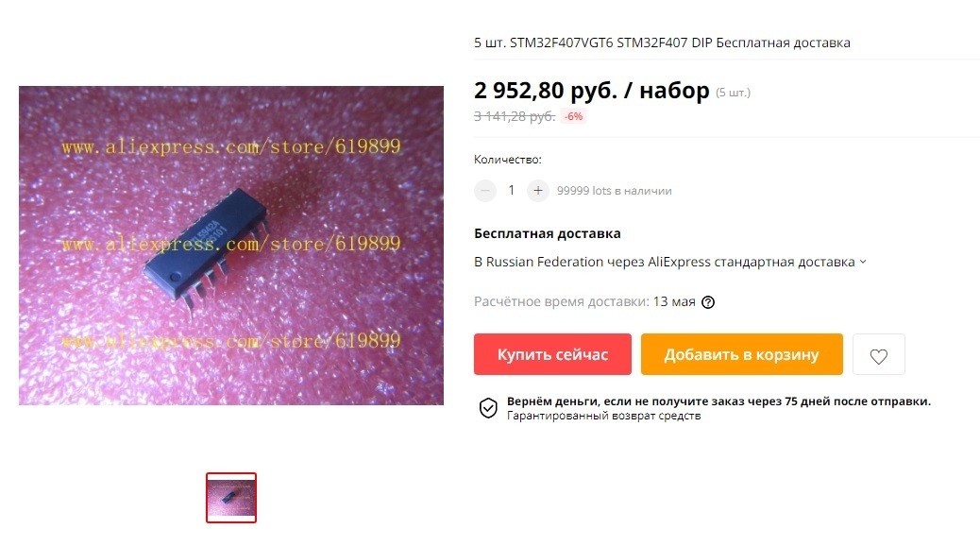The width and height of the screenshot is (980, 546).
Task: Select the product thumbnail below the image
Action: (231, 498)
